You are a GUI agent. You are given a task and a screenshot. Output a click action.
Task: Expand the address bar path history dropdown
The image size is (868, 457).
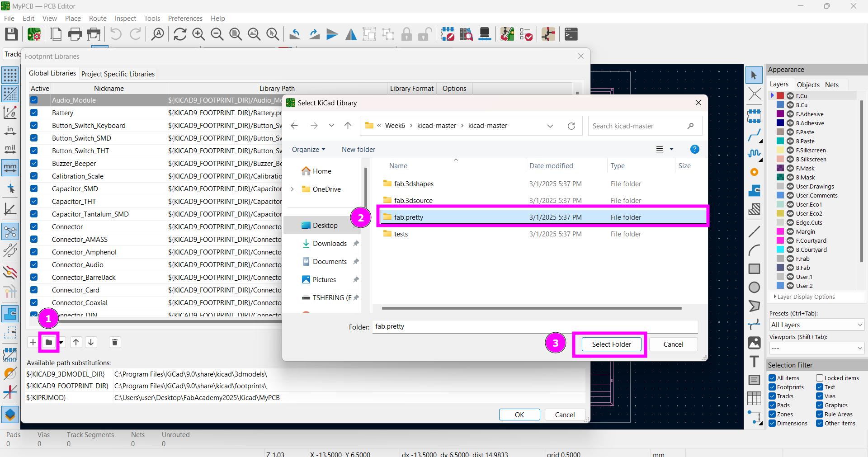pos(550,126)
